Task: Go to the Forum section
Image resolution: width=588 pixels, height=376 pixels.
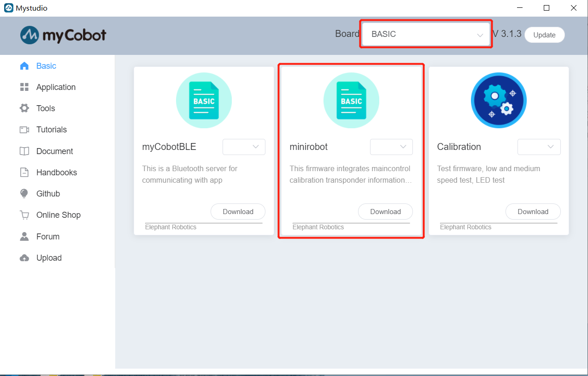Action: click(48, 237)
